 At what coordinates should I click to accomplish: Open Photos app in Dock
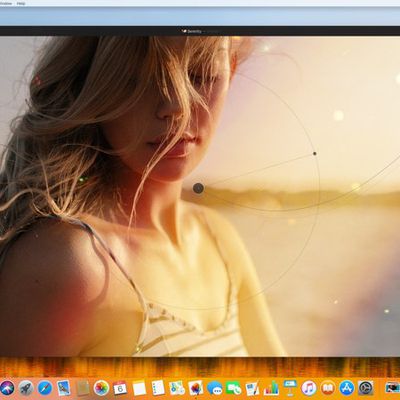(x=101, y=388)
